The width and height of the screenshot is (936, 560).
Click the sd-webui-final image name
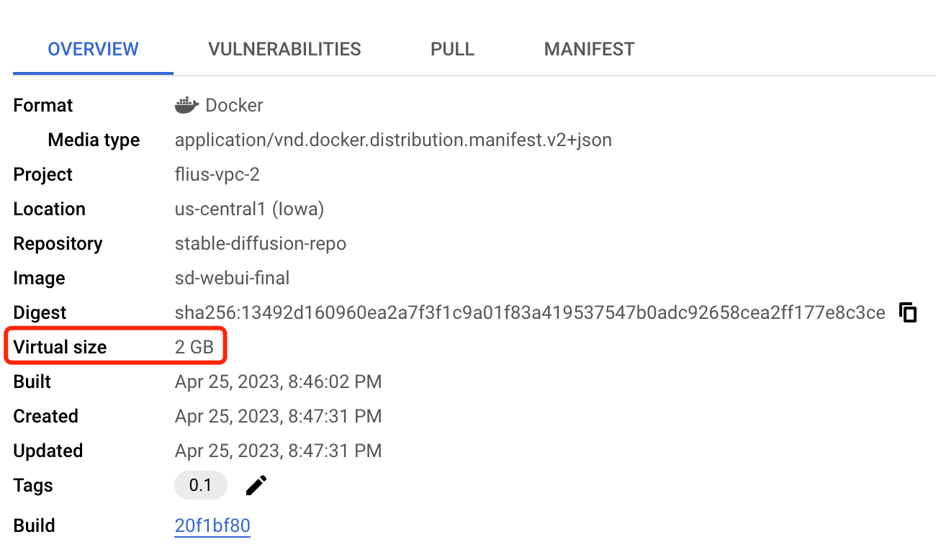click(232, 278)
